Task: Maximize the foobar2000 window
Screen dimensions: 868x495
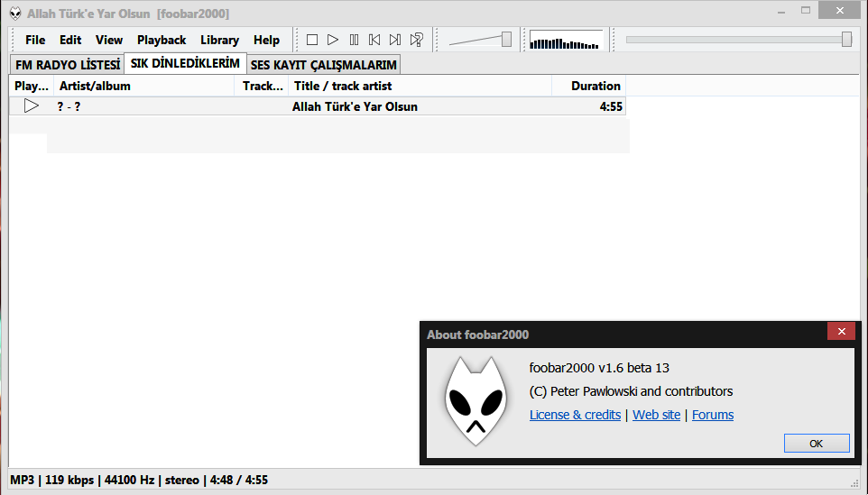Action: click(x=806, y=11)
